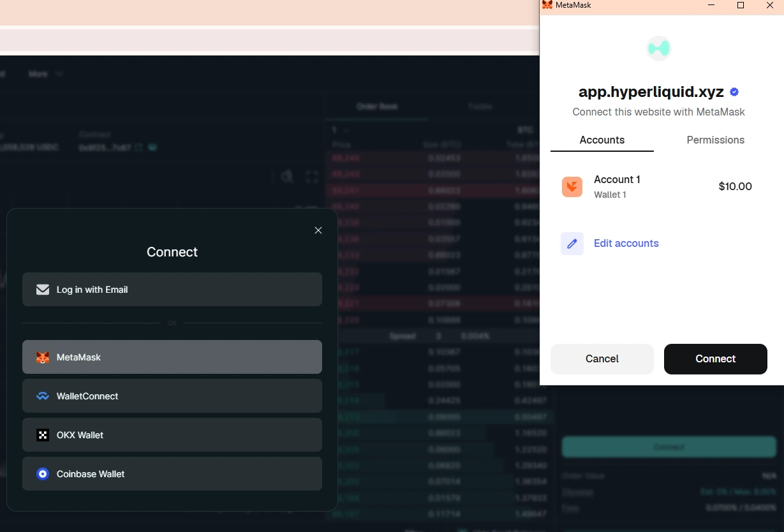
Task: Click the verified badge next to app.hyperliquid.xyz
Action: (734, 91)
